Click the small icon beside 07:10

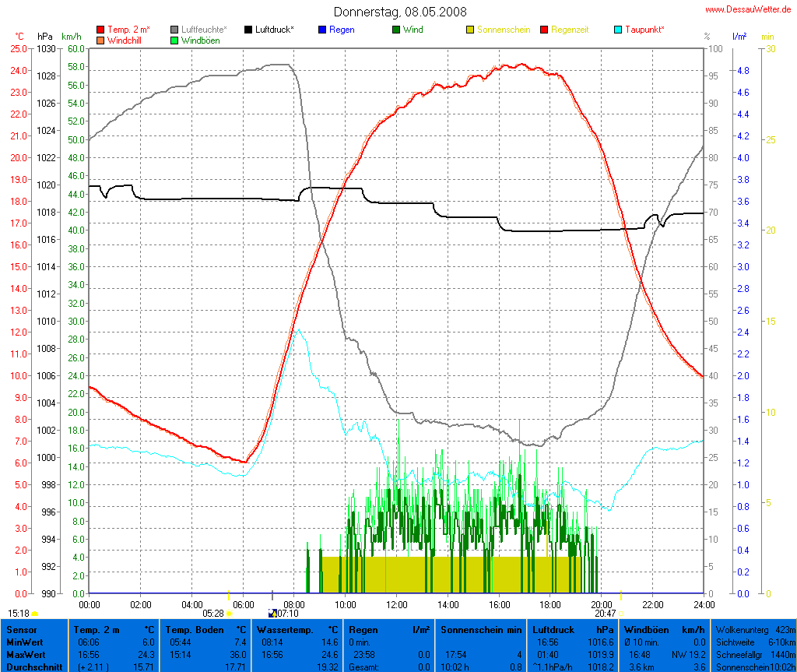click(x=272, y=614)
